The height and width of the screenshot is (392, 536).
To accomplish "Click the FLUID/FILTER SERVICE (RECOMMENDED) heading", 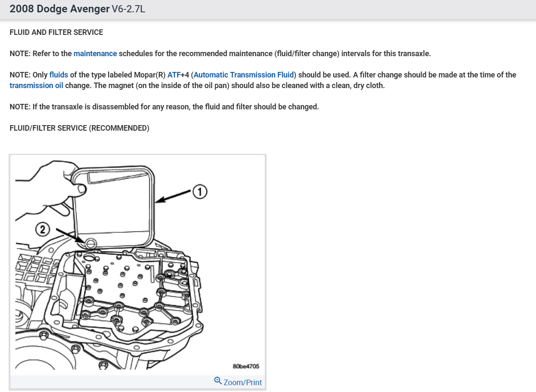I will coord(79,128).
